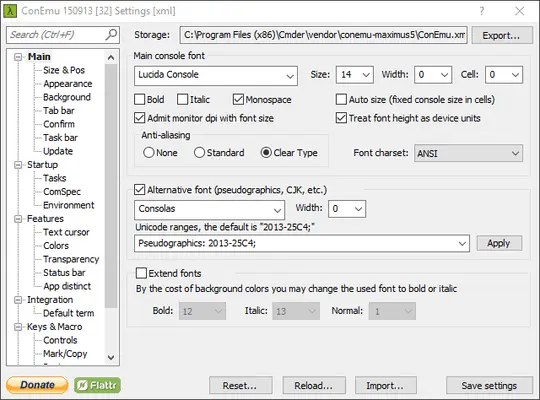Viewport: 540px width, 400px height.
Task: Open Text cursor settings page
Action: [66, 232]
